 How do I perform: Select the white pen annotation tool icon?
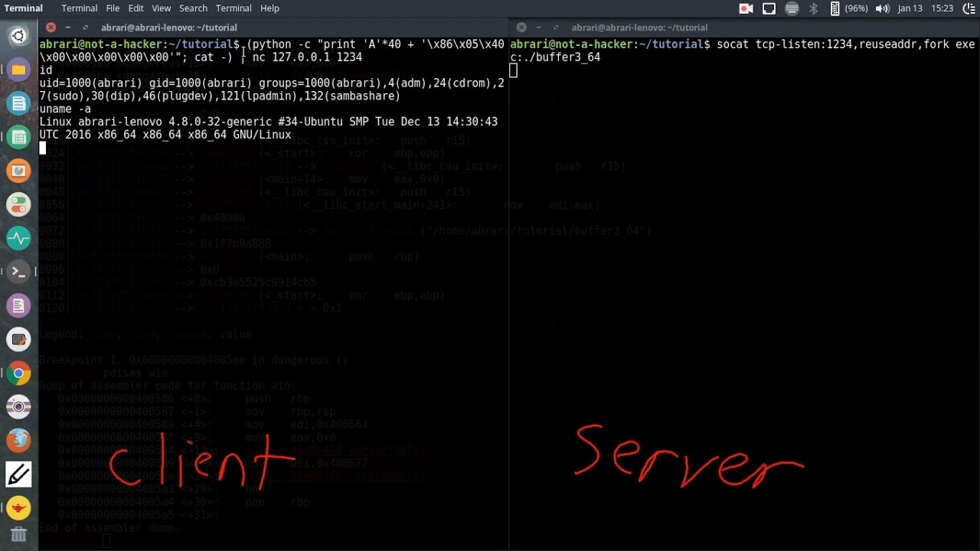[18, 474]
